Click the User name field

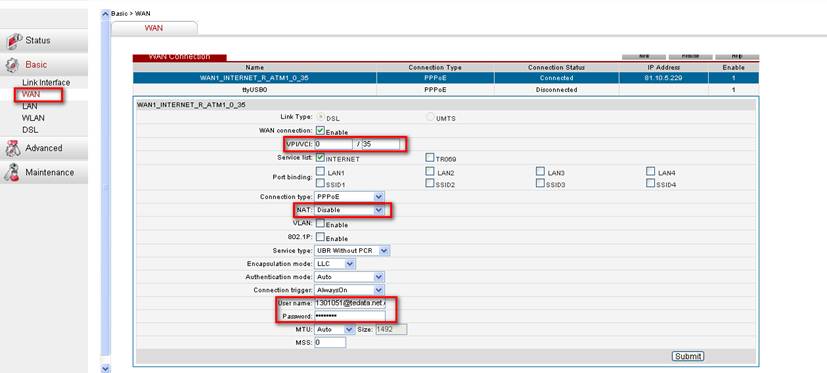[x=350, y=303]
